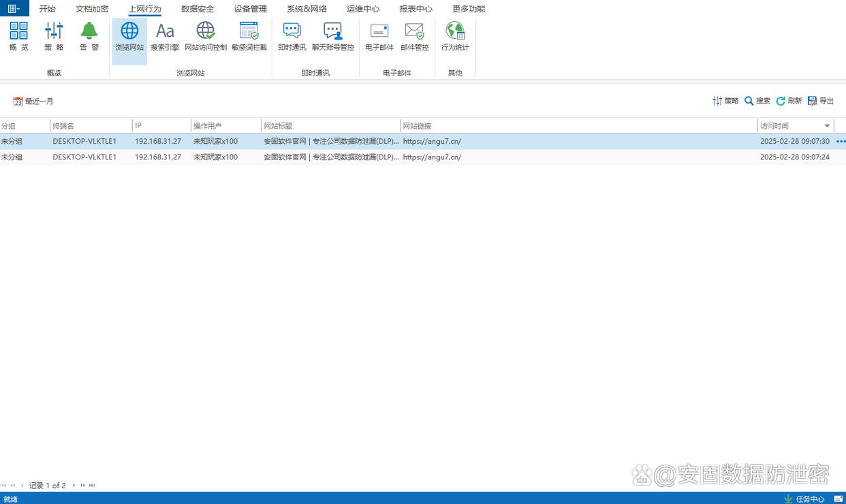Switch to the 文档加密 ribbon tab

[x=92, y=9]
